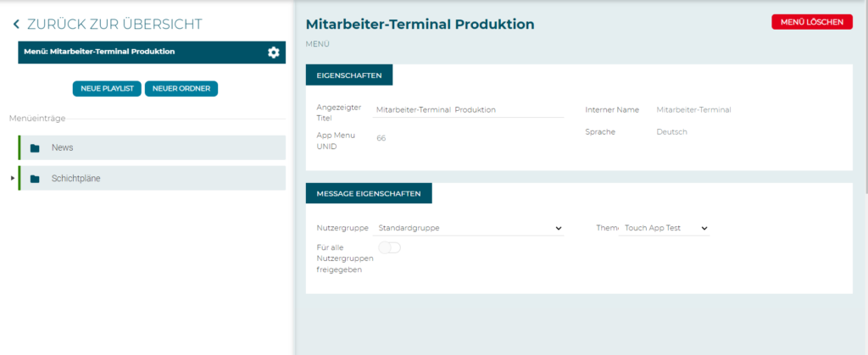Click Interner Name value 'Mitarbeiter-Terminal'
868x355 pixels.
pyautogui.click(x=693, y=110)
